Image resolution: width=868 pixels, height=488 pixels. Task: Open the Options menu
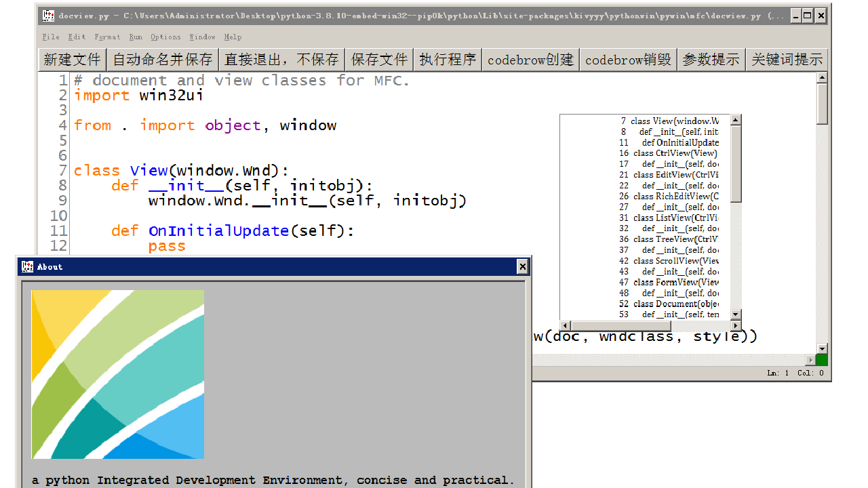165,37
